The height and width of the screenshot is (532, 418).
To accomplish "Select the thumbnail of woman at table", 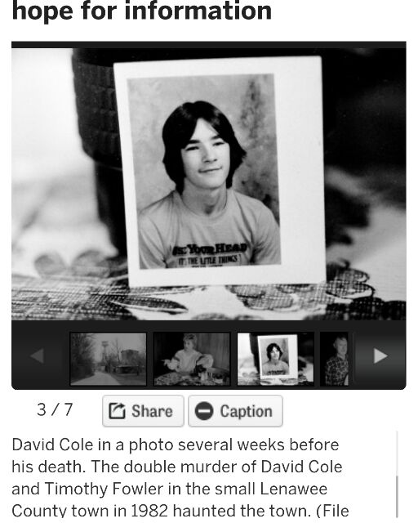I will [x=192, y=359].
